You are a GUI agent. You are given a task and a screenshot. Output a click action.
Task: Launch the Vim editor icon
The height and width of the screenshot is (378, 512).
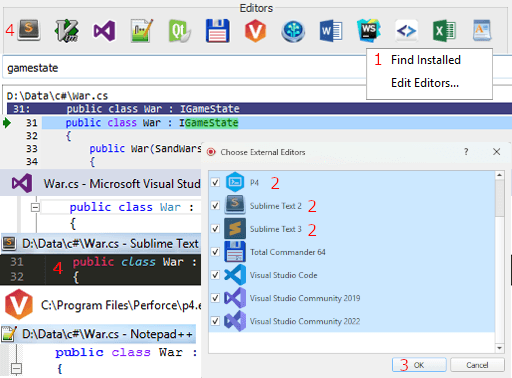coord(67,31)
